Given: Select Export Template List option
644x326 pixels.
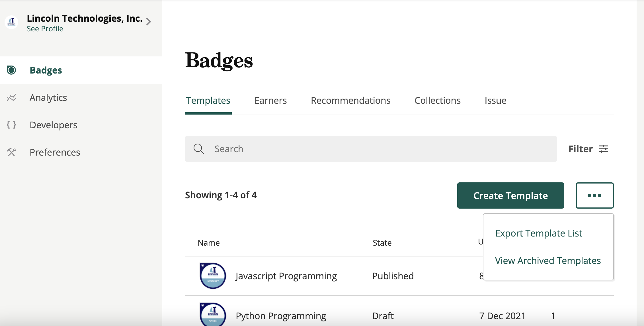Looking at the screenshot, I should coord(538,233).
